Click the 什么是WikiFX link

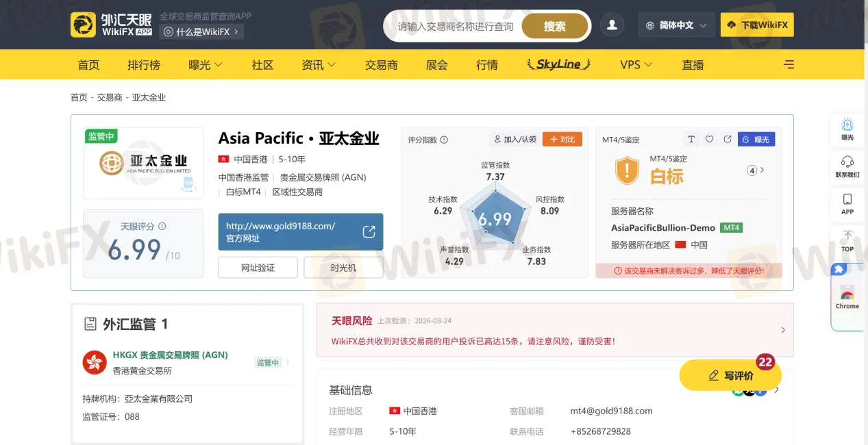click(x=201, y=31)
